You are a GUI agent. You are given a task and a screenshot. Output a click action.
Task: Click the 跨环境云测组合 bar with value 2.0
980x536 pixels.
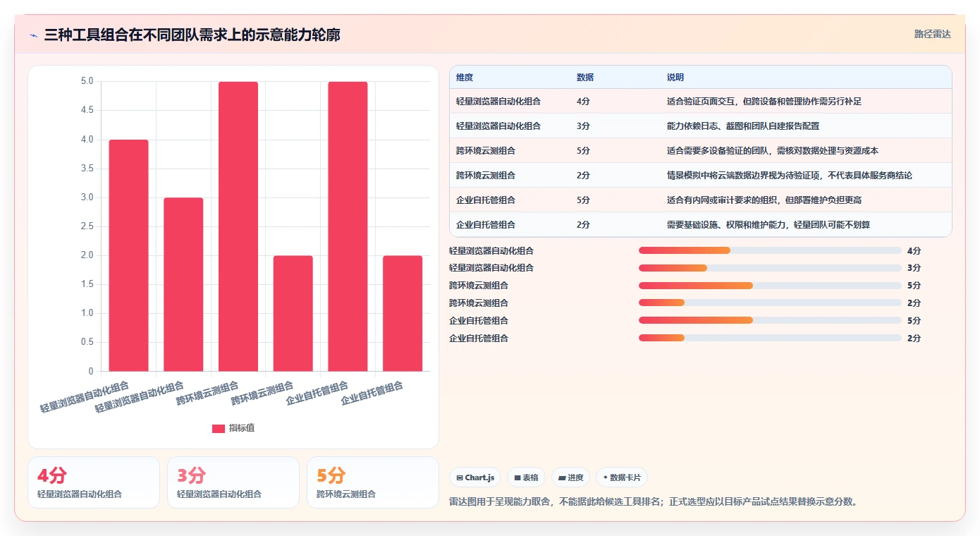[x=293, y=313]
